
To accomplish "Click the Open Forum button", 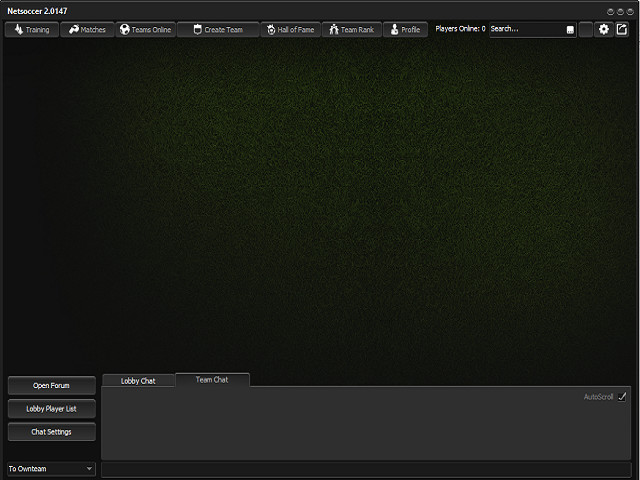I will 52,385.
